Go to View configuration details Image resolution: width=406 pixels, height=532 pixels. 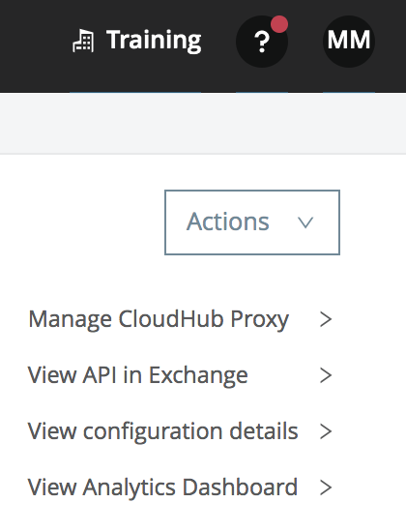(162, 431)
